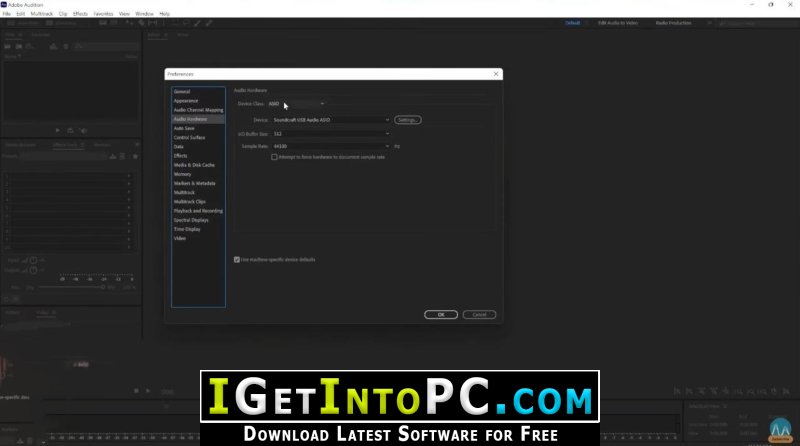The image size is (800, 446).
Task: Select Audio Channel Mapping in preferences list
Action: point(198,110)
